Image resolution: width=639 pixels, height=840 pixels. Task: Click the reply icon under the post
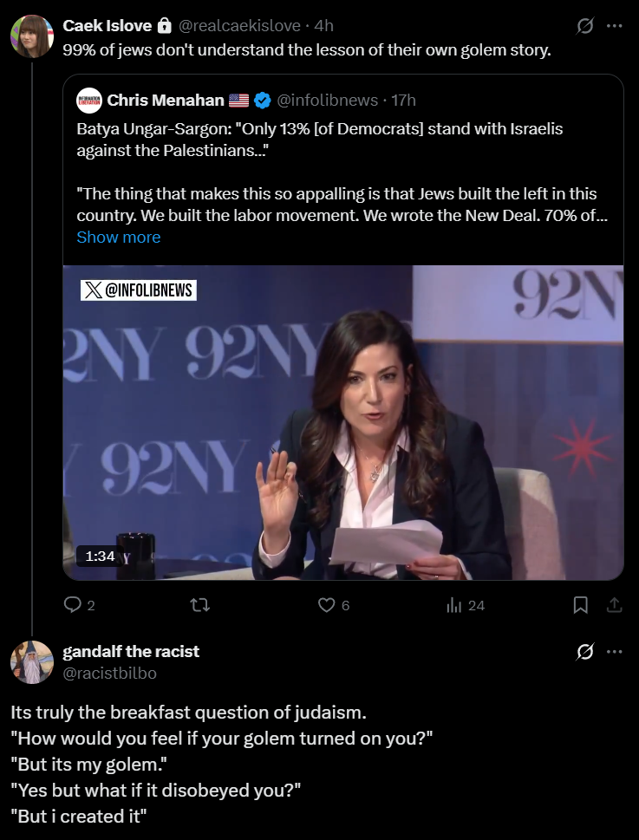point(75,605)
